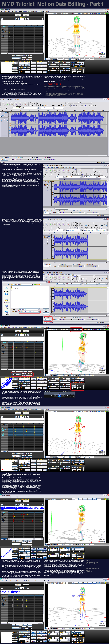The image size is (109, 644).
Task: Select the Zoom tool in full-width Audacity window
Action: (30, 105)
